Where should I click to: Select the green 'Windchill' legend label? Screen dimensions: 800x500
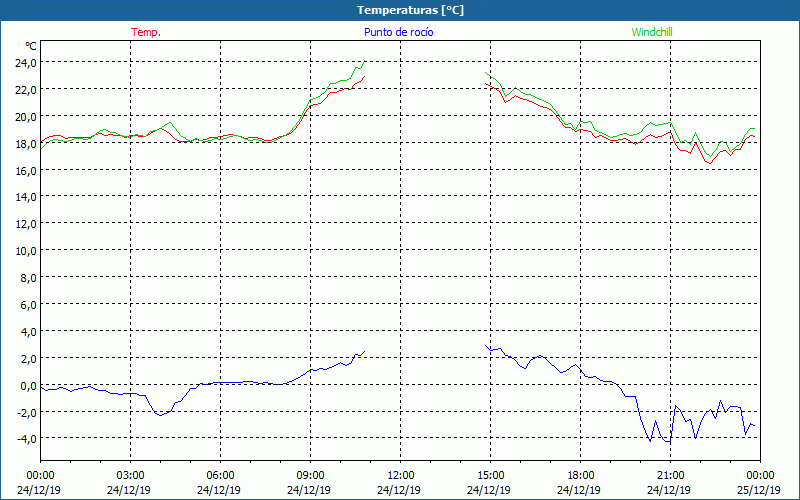pyautogui.click(x=652, y=32)
